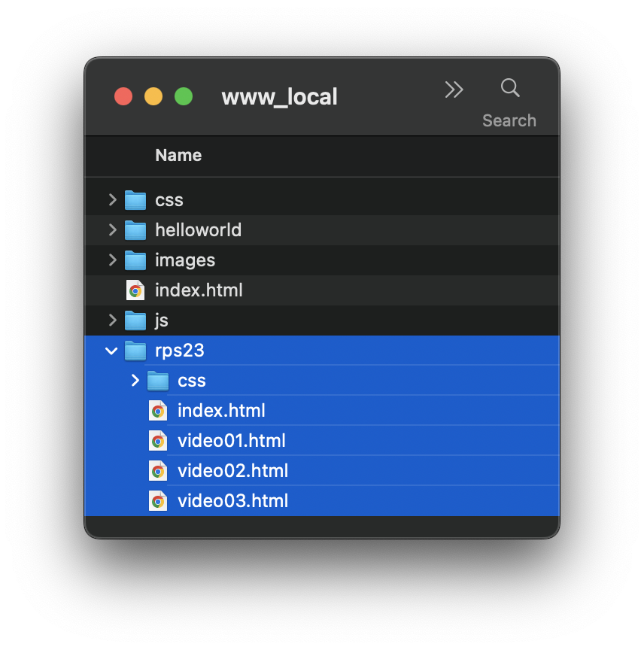644x650 pixels.
Task: Select video02.html in rps23
Action: pos(232,471)
